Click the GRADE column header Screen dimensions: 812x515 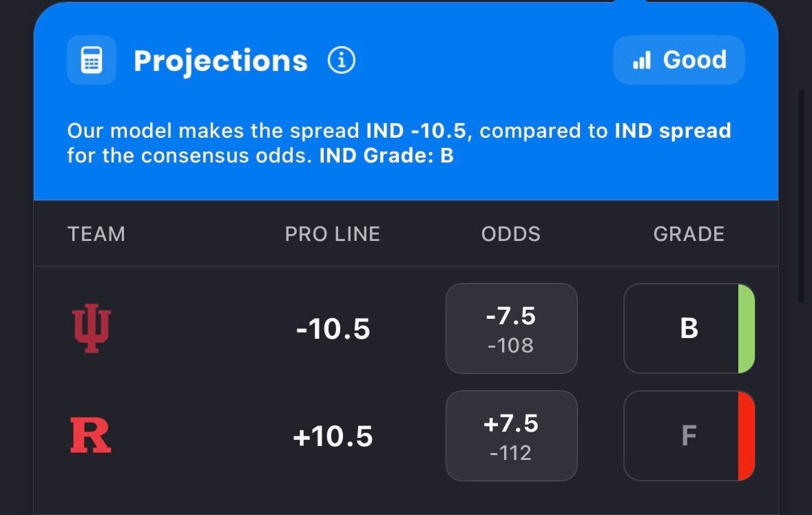[x=689, y=234]
